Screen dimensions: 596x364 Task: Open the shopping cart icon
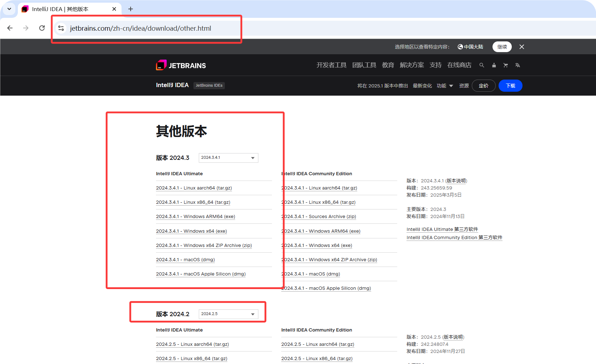coord(506,65)
